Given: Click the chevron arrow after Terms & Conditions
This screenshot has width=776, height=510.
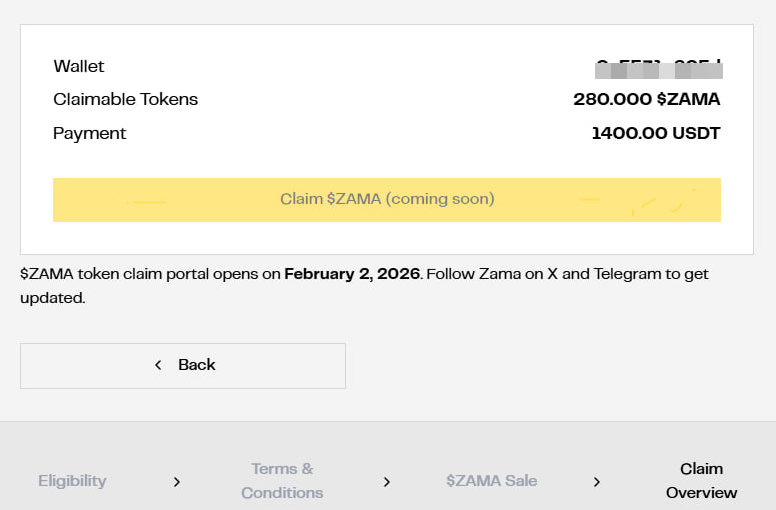Looking at the screenshot, I should (x=387, y=481).
